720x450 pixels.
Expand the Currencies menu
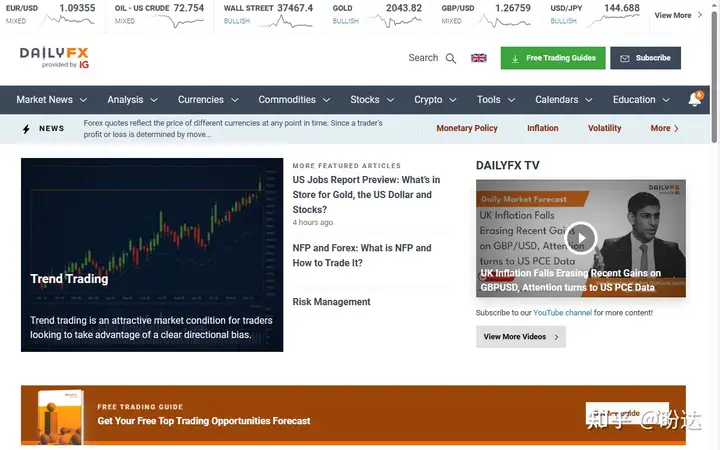click(208, 100)
